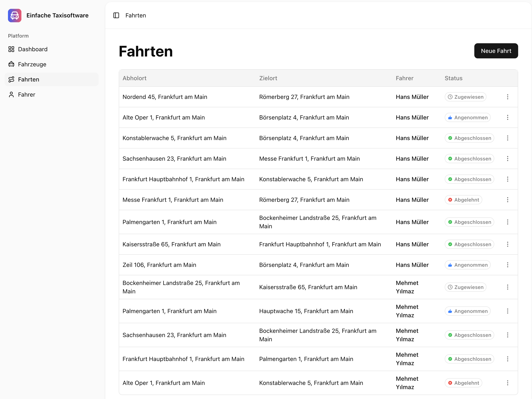
Task: Click the Zugewiesen status pill on Bockenheimer Landstraße row
Action: coord(465,287)
